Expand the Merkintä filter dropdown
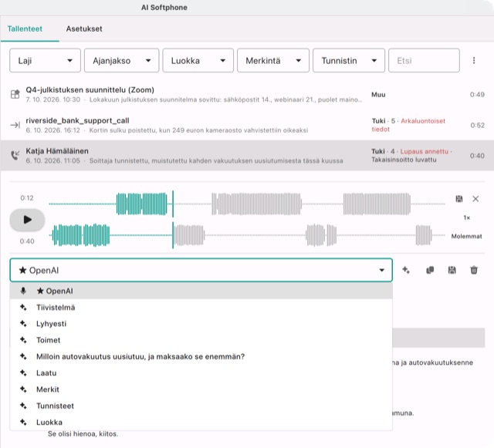This screenshot has height=448, width=494. pyautogui.click(x=273, y=60)
